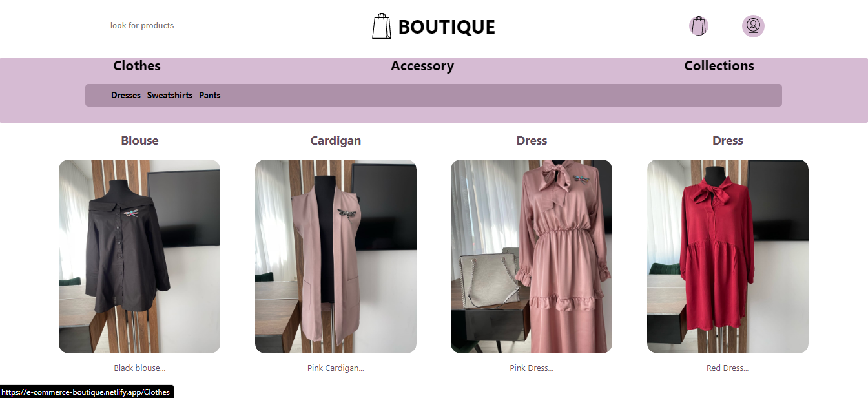Select the Pants subcategory
The image size is (868, 398).
(210, 95)
